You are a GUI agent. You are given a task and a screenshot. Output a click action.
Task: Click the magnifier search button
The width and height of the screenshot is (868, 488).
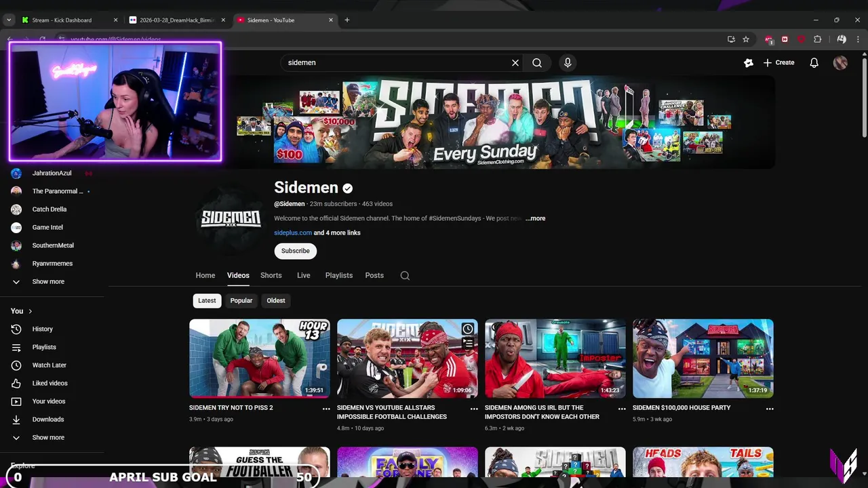[x=537, y=62]
